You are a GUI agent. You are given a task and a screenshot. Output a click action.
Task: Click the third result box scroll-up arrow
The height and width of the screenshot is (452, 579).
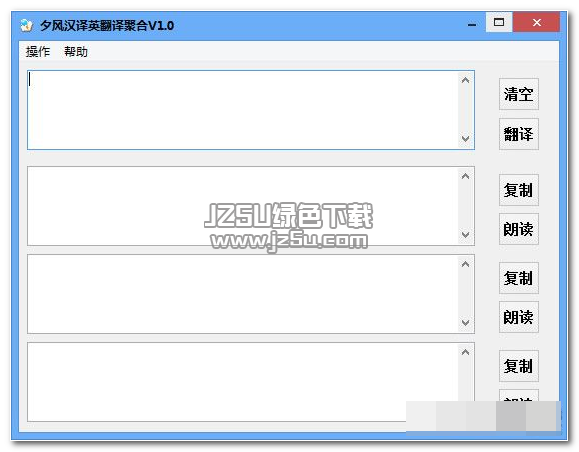466,352
